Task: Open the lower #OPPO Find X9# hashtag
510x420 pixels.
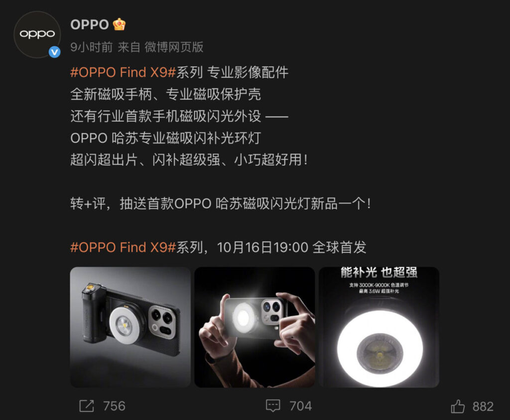Action: pyautogui.click(x=124, y=247)
